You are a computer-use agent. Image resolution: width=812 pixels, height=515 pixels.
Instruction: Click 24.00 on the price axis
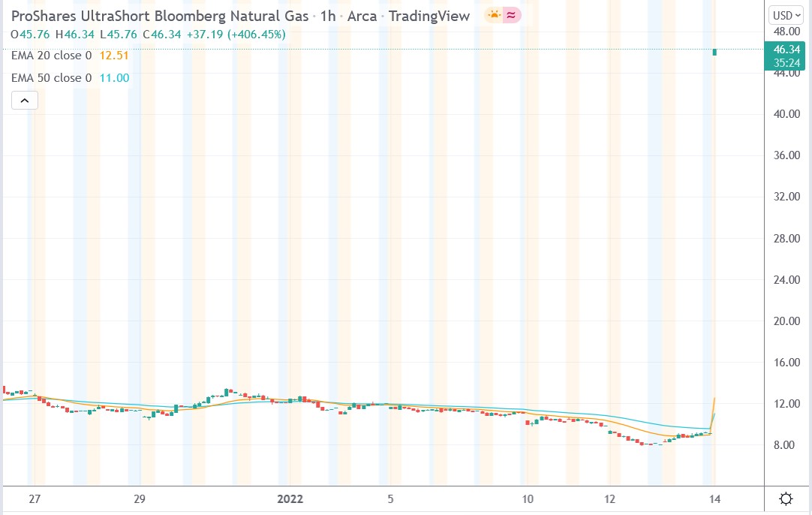click(x=786, y=280)
